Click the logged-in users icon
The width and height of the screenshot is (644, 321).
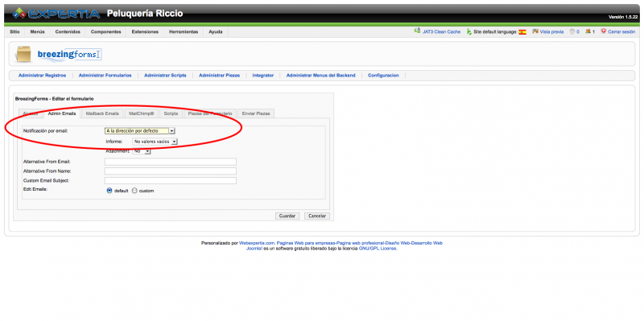click(588, 31)
